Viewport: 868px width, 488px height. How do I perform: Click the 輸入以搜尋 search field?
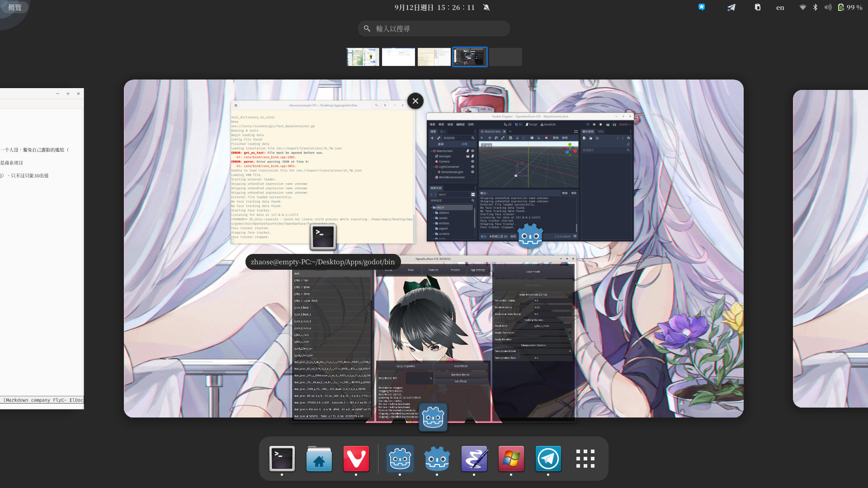point(434,28)
